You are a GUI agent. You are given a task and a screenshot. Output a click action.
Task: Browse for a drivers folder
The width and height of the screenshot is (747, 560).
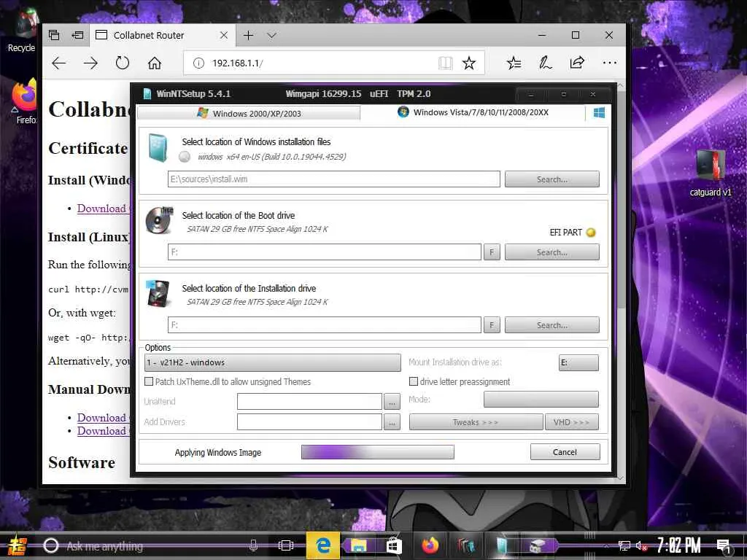coord(392,422)
